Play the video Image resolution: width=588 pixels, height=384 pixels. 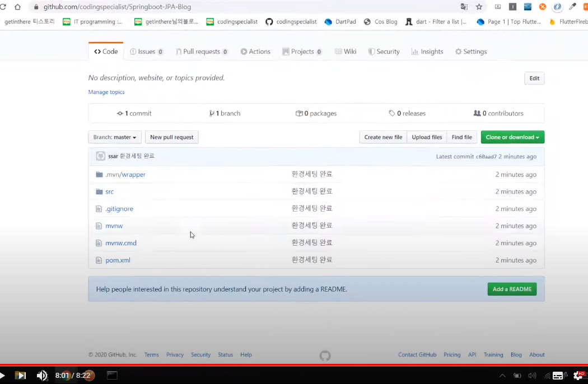(x=2, y=376)
